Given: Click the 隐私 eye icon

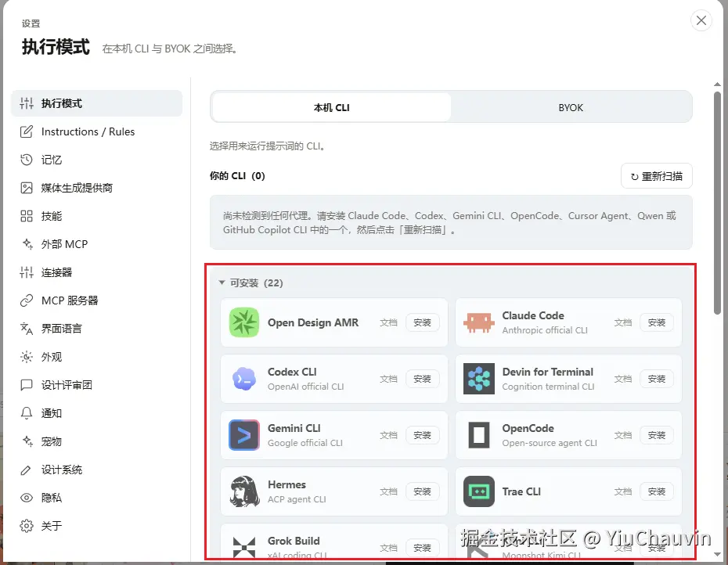Looking at the screenshot, I should click(x=27, y=498).
